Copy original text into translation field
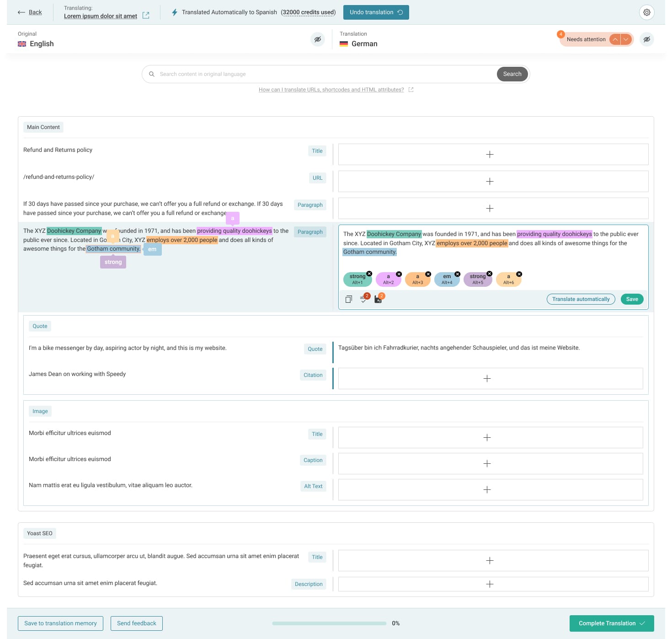Screen dimensions: 672x639 pyautogui.click(x=349, y=299)
